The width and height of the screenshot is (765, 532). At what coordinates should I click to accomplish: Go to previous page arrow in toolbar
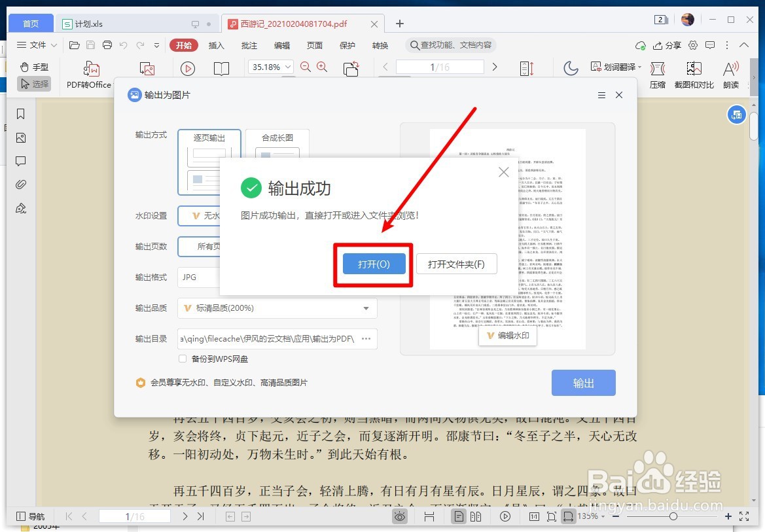[x=385, y=67]
